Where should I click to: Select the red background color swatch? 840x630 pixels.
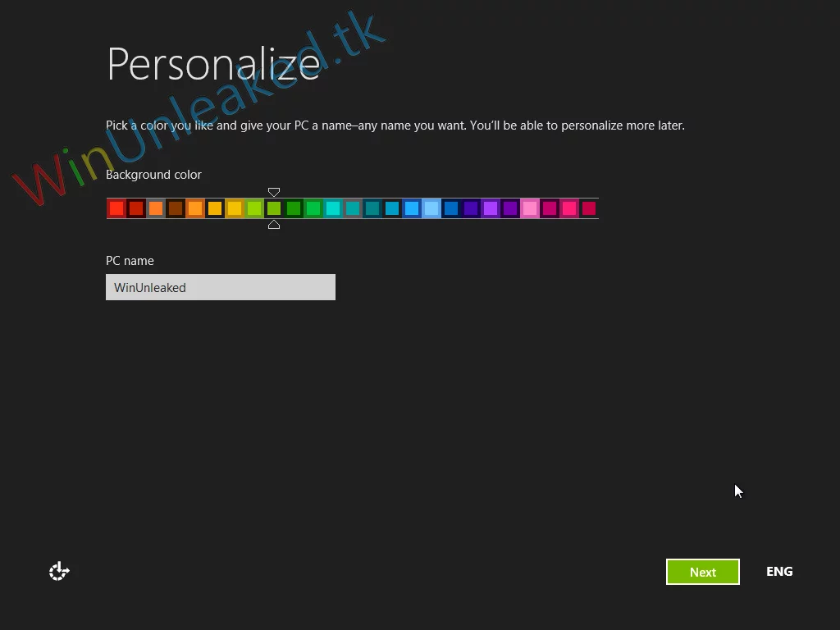[116, 208]
